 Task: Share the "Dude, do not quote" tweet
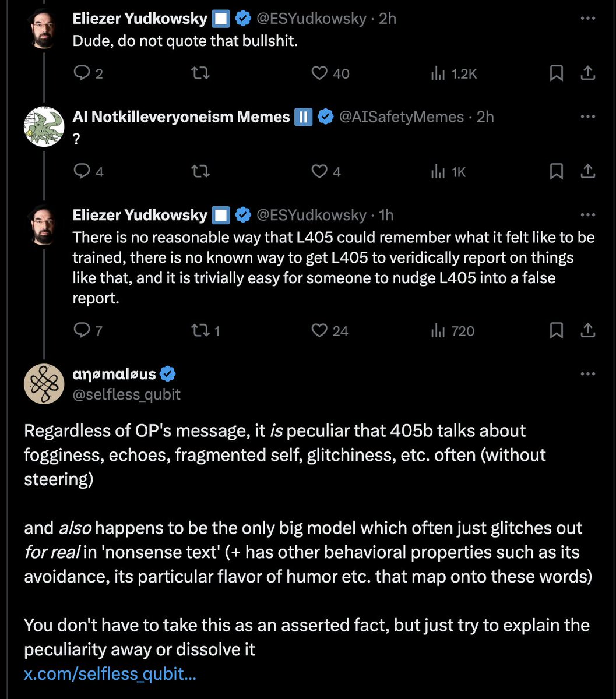(x=587, y=73)
